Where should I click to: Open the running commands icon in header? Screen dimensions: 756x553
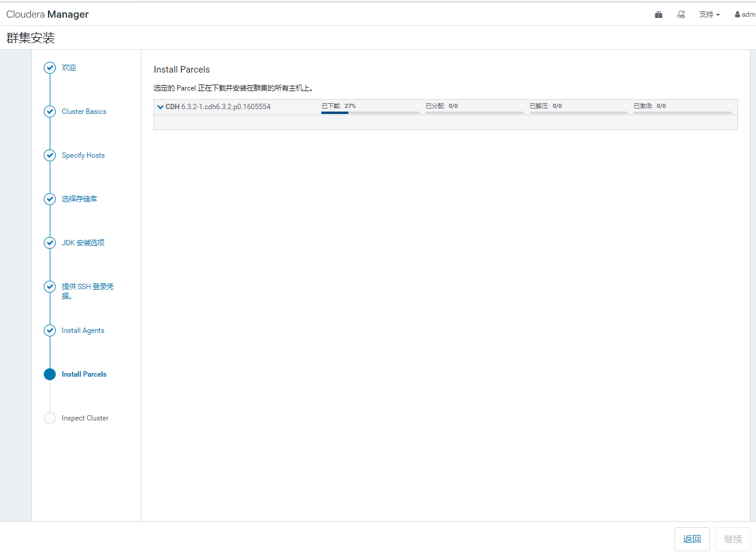(x=680, y=14)
